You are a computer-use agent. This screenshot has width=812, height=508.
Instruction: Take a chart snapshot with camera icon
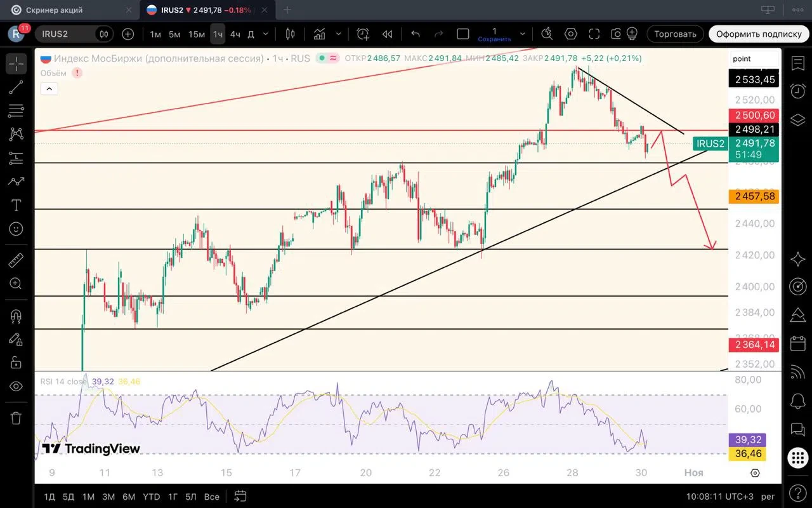point(616,34)
